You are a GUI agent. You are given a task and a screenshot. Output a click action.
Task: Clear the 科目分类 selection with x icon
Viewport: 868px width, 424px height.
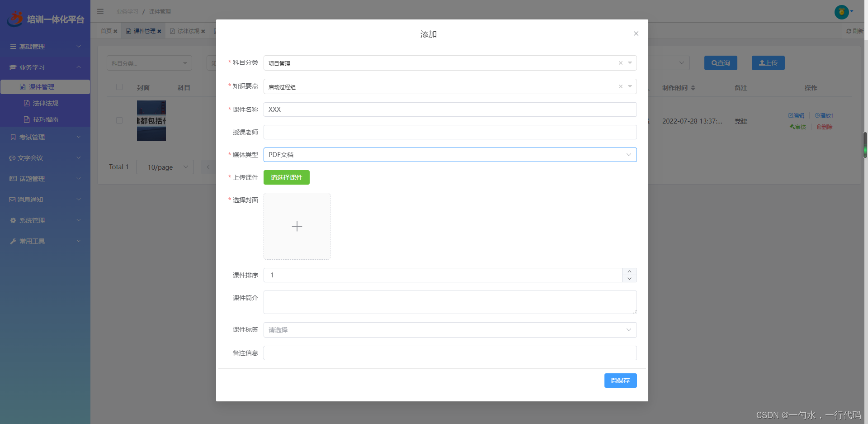point(620,63)
